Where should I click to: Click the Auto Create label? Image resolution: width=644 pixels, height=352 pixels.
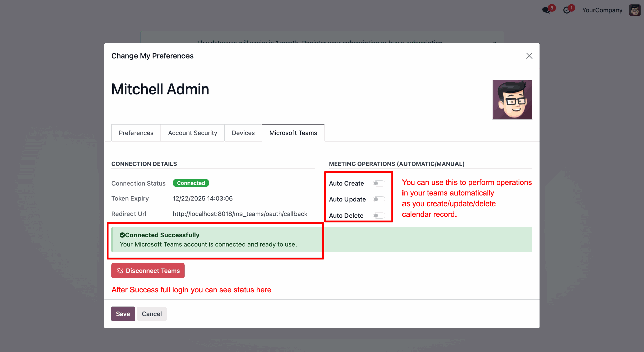point(346,183)
